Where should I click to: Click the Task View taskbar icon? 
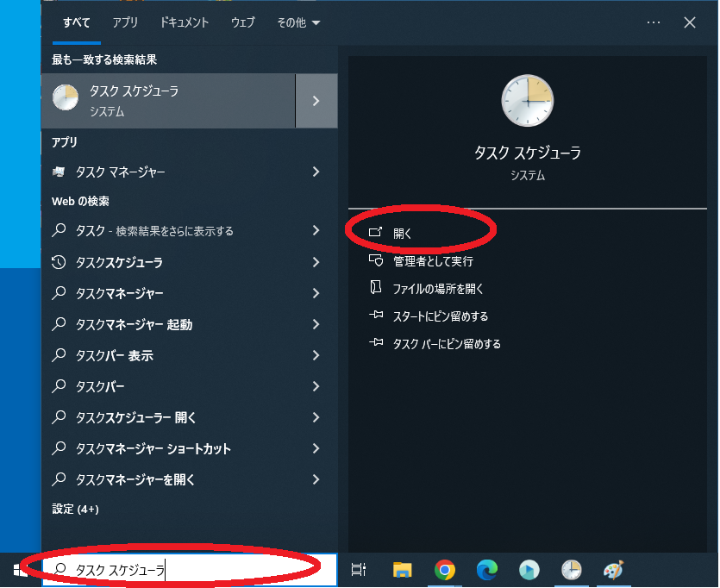point(359,569)
